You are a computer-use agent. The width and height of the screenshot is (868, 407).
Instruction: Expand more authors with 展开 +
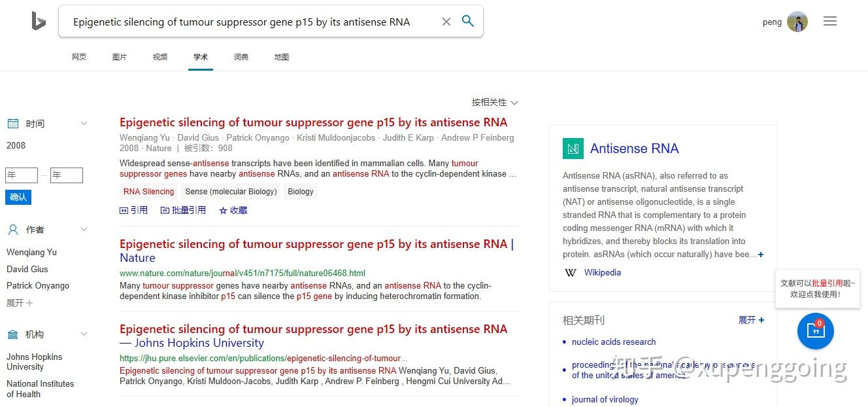pos(20,303)
